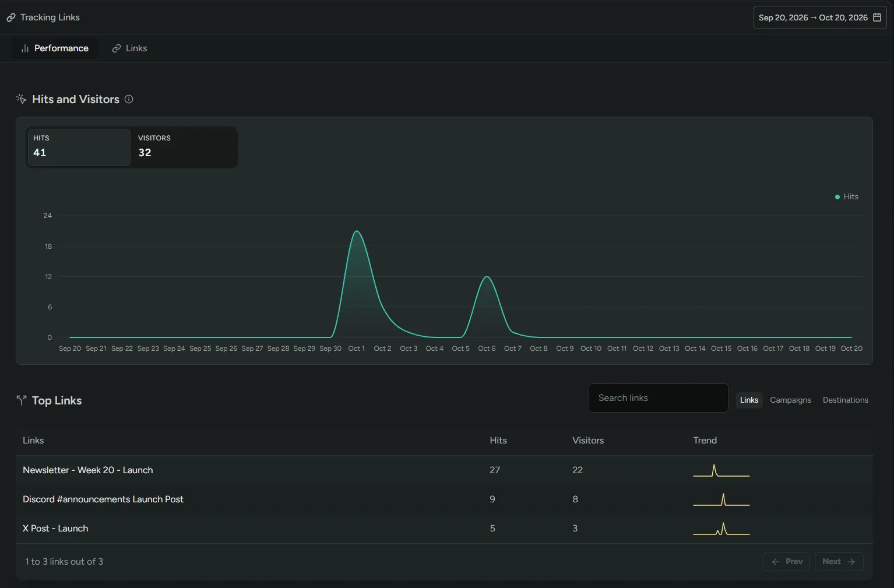
Task: Click the link icon on Links tab
Action: (x=117, y=48)
